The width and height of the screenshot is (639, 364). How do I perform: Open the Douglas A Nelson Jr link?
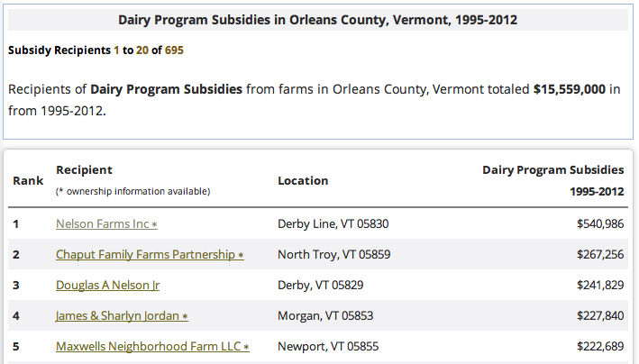point(107,285)
